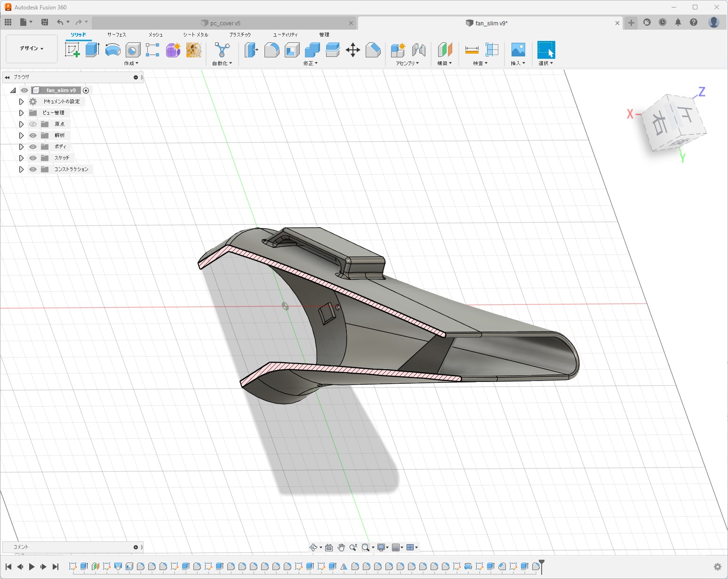
Task: Click the Section Analysis icon
Action: (492, 50)
